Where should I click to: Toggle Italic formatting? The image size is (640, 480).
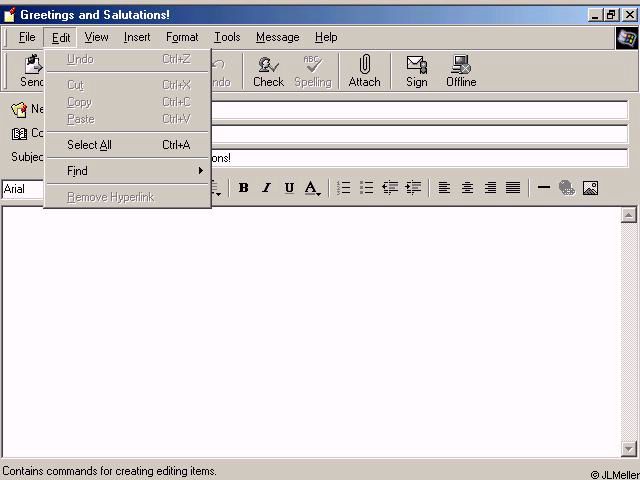[x=267, y=188]
